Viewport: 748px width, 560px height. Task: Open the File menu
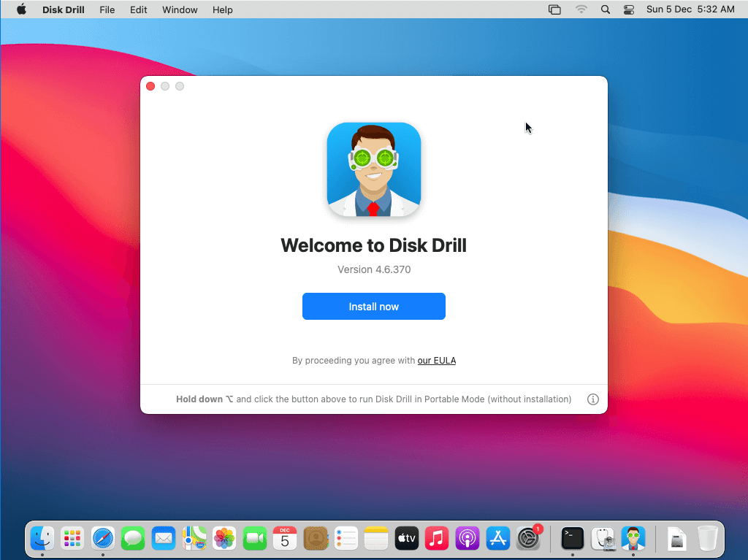[x=107, y=9]
